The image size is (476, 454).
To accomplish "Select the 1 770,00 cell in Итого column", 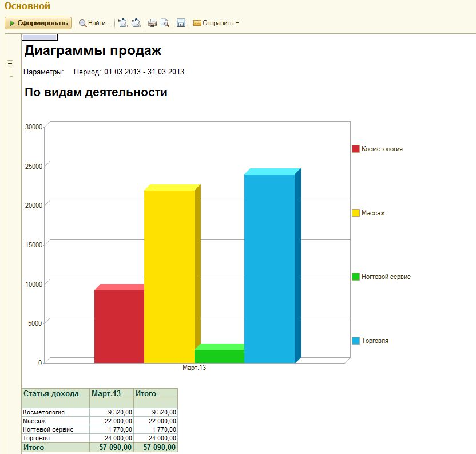I will [156, 429].
